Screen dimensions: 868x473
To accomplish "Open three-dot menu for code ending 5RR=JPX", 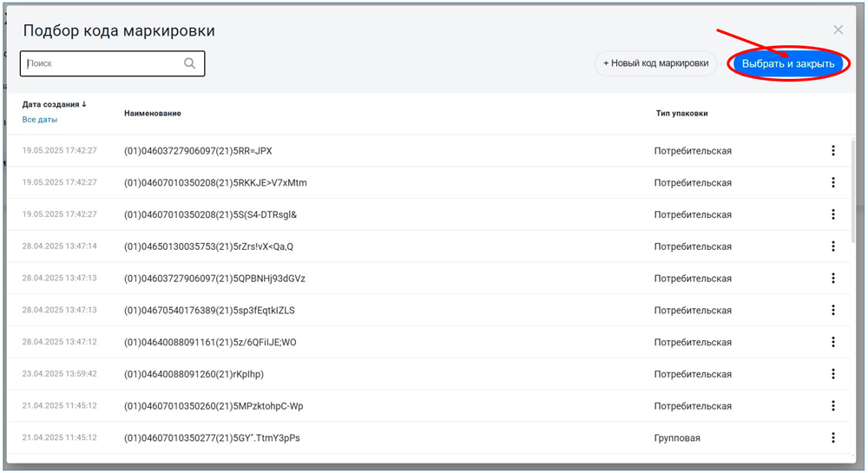I will (832, 151).
